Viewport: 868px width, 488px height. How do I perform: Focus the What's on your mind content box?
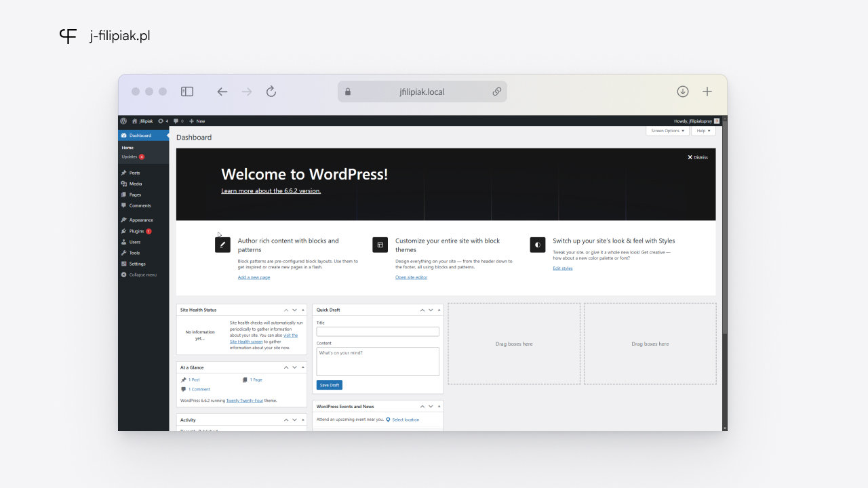tap(378, 362)
